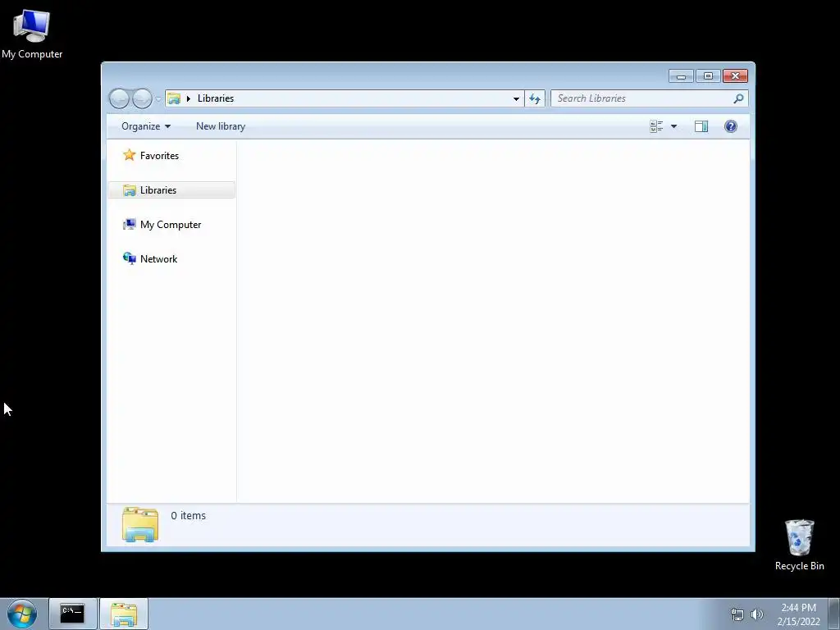Viewport: 840px width, 630px height.
Task: Close the Libraries window
Action: pyautogui.click(x=735, y=76)
